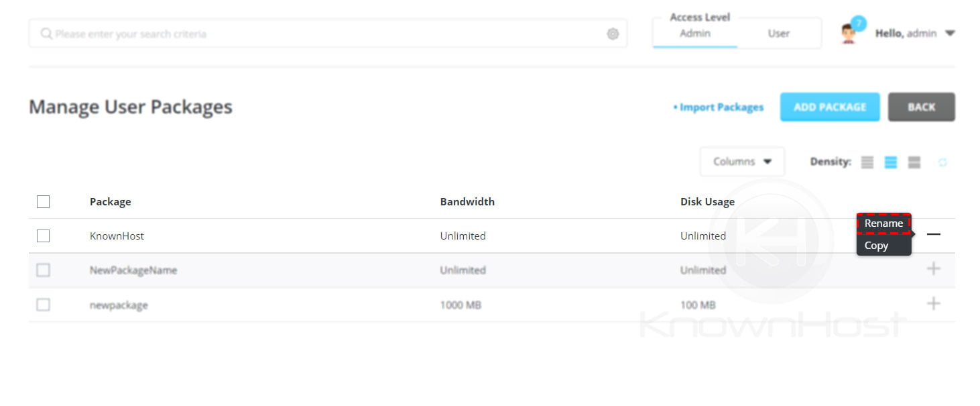980x406 pixels.
Task: Click the admin profile avatar
Action: [849, 33]
